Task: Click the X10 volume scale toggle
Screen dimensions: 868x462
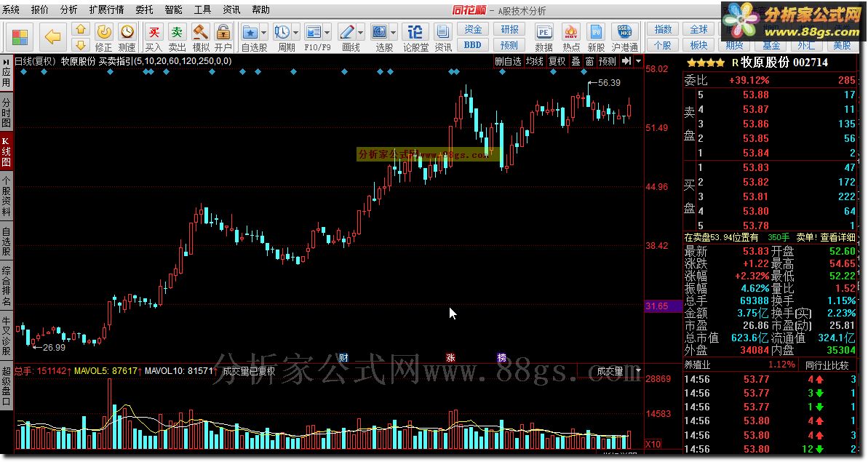Action: [x=653, y=445]
